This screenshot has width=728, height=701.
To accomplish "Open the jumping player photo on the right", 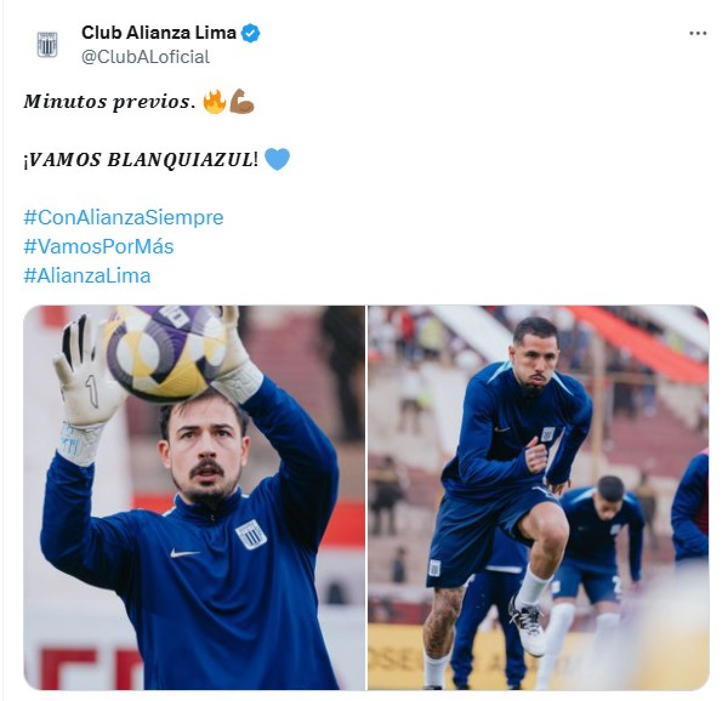I will click(538, 497).
